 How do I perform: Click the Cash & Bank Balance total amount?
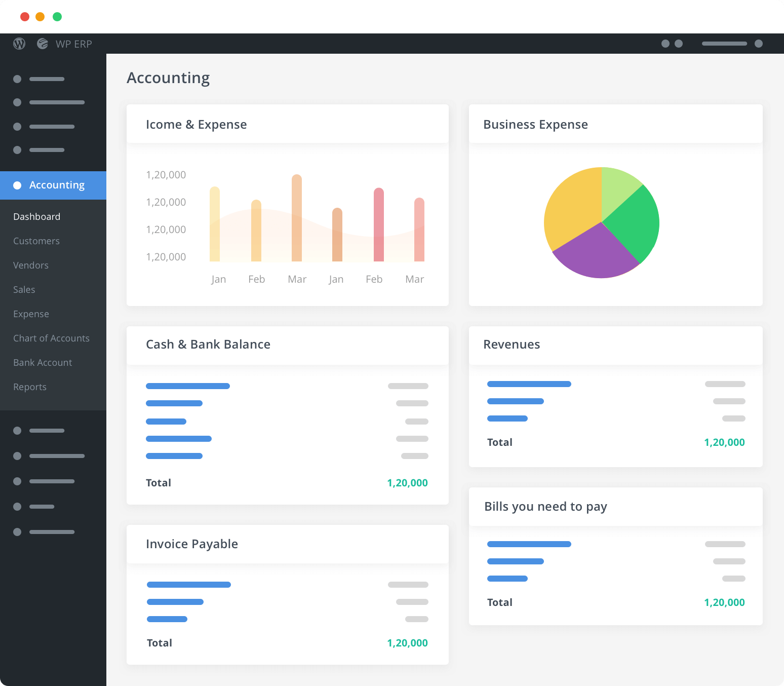(x=407, y=482)
